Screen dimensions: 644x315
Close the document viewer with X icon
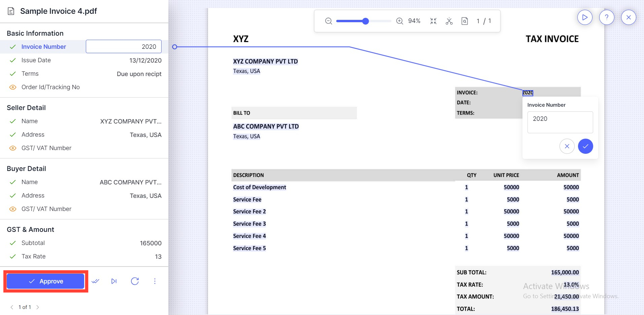coord(629,17)
